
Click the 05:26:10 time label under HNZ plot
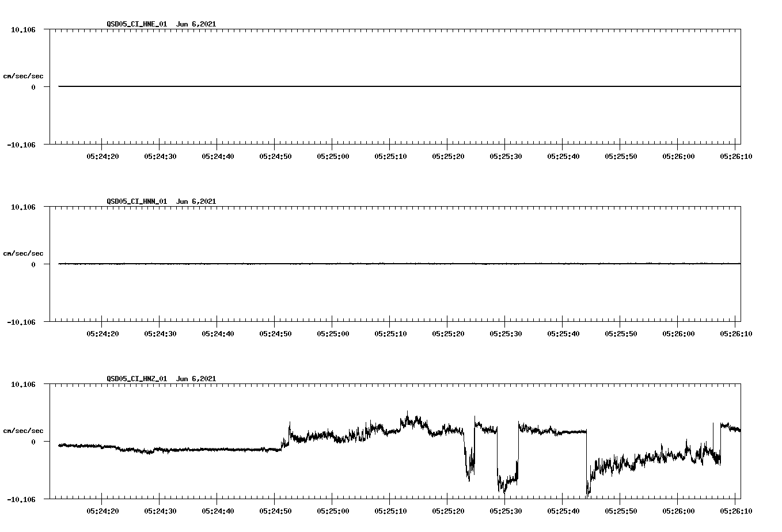tap(736, 511)
